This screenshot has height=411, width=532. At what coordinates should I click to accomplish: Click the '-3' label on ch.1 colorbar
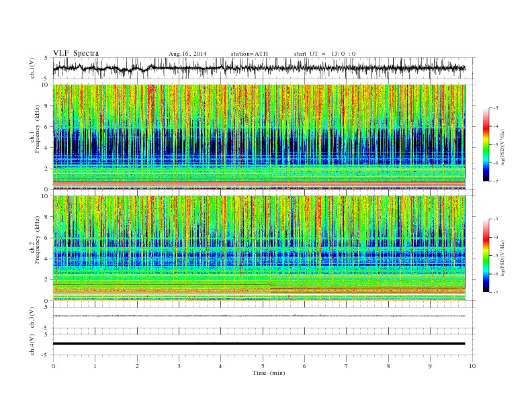(x=495, y=108)
